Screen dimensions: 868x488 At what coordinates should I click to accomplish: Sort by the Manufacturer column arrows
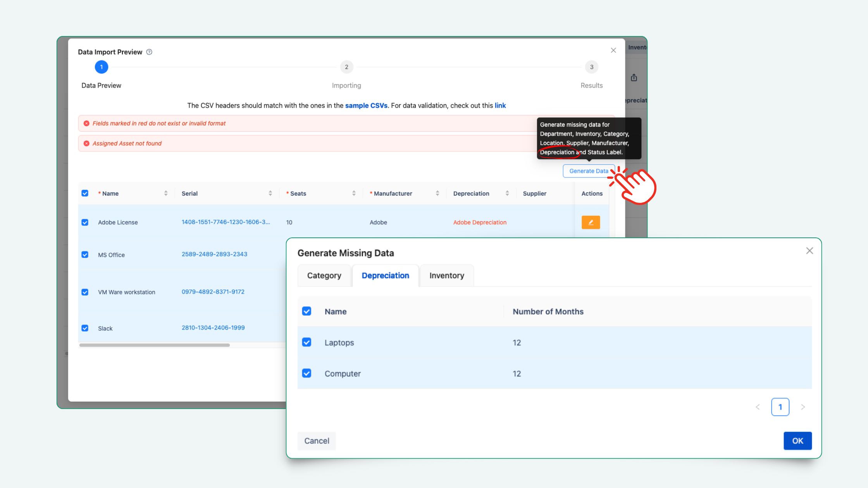tap(437, 193)
